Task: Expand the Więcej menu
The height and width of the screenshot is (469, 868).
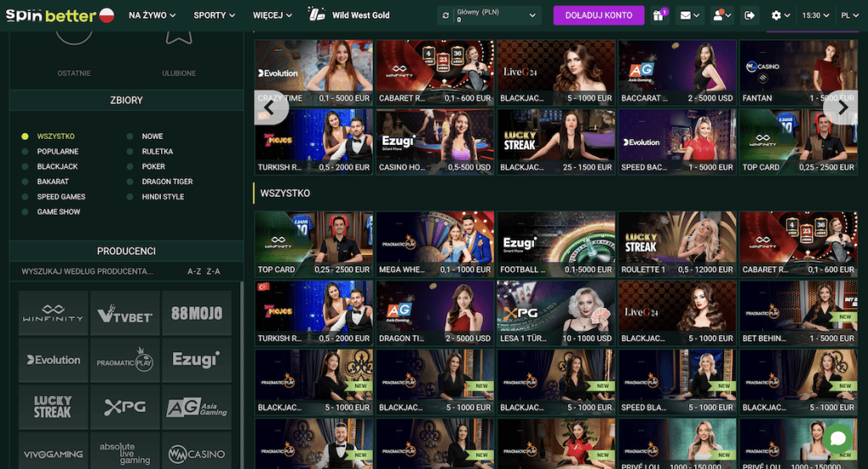Action: (x=272, y=15)
